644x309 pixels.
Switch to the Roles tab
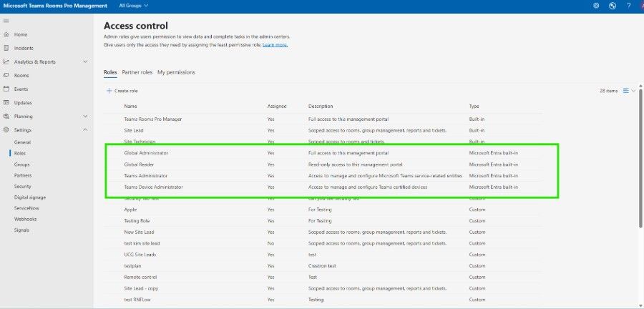(x=110, y=72)
